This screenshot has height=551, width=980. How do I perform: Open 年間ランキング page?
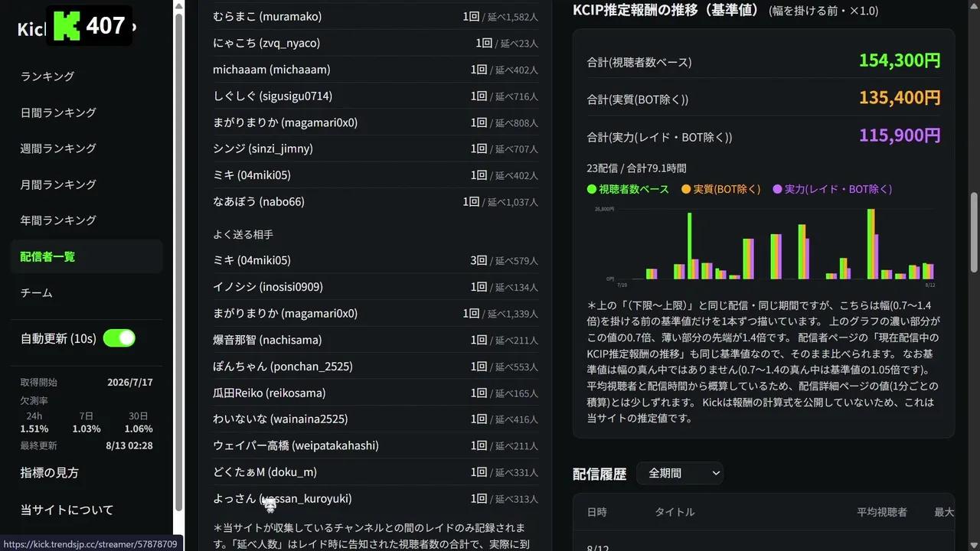coord(58,220)
